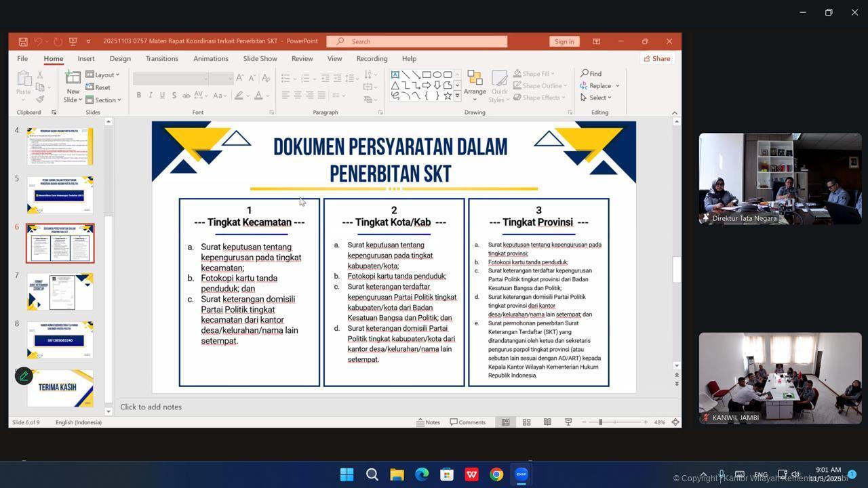Open the Arrange tool

(475, 85)
